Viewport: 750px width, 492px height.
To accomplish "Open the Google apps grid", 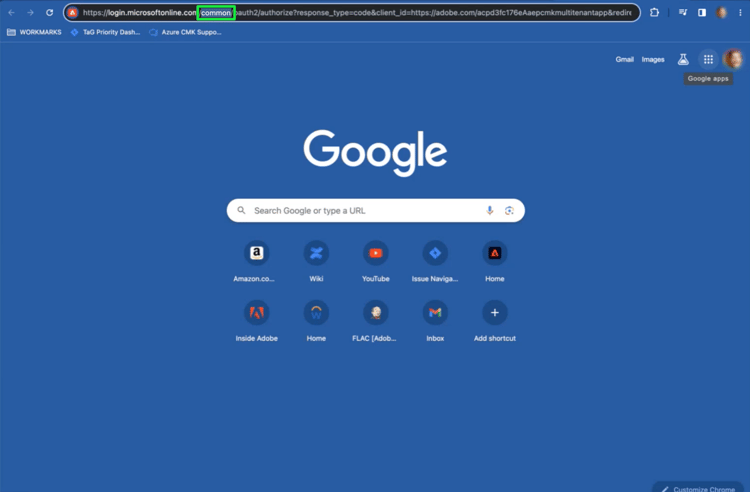I will (x=708, y=59).
